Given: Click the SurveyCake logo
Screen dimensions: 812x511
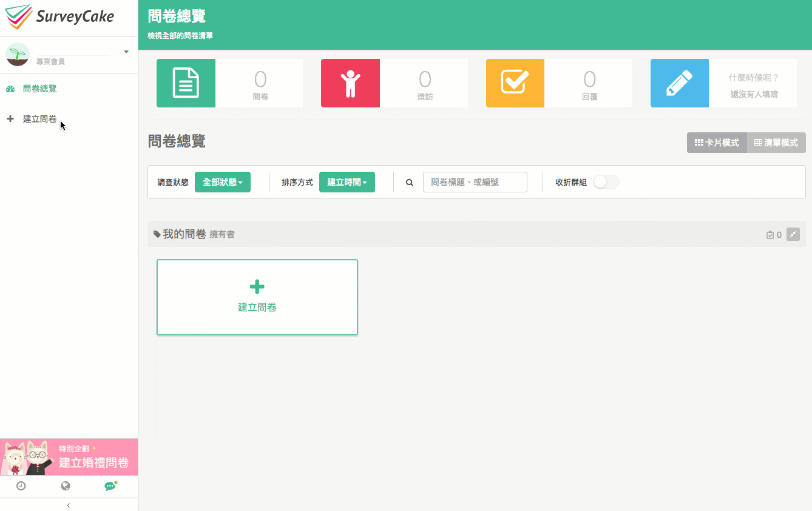Looking at the screenshot, I should [59, 17].
